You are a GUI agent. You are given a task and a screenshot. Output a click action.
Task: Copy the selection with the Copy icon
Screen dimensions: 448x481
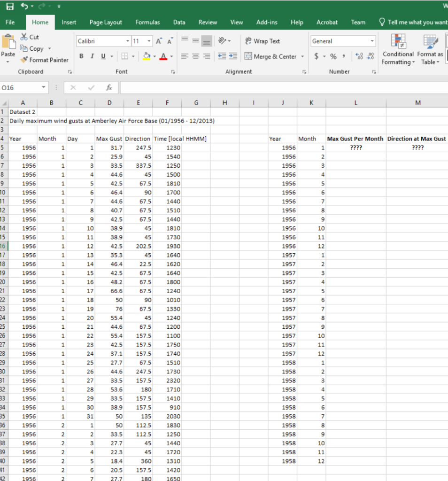pyautogui.click(x=23, y=48)
